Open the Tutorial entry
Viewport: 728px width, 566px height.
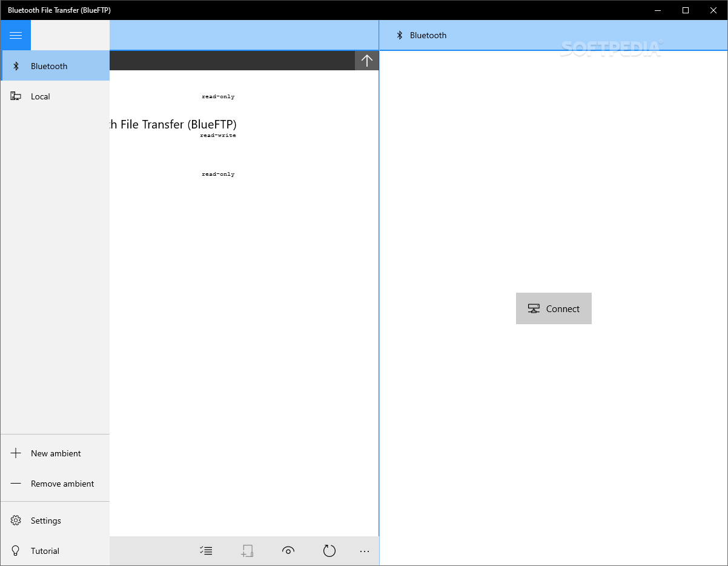(x=55, y=551)
